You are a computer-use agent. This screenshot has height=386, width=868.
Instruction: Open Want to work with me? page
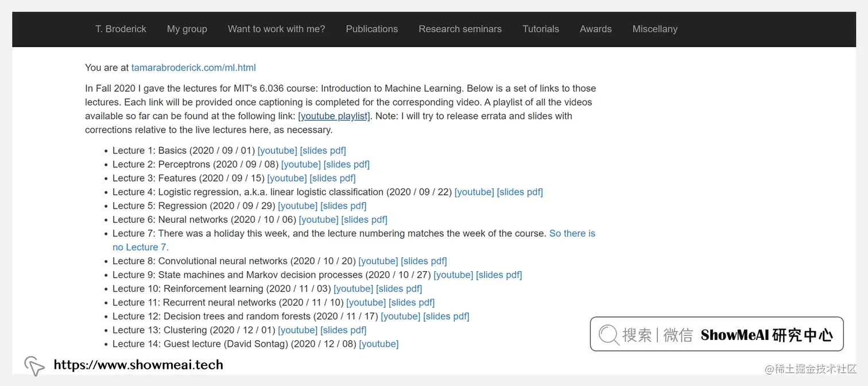pyautogui.click(x=277, y=29)
